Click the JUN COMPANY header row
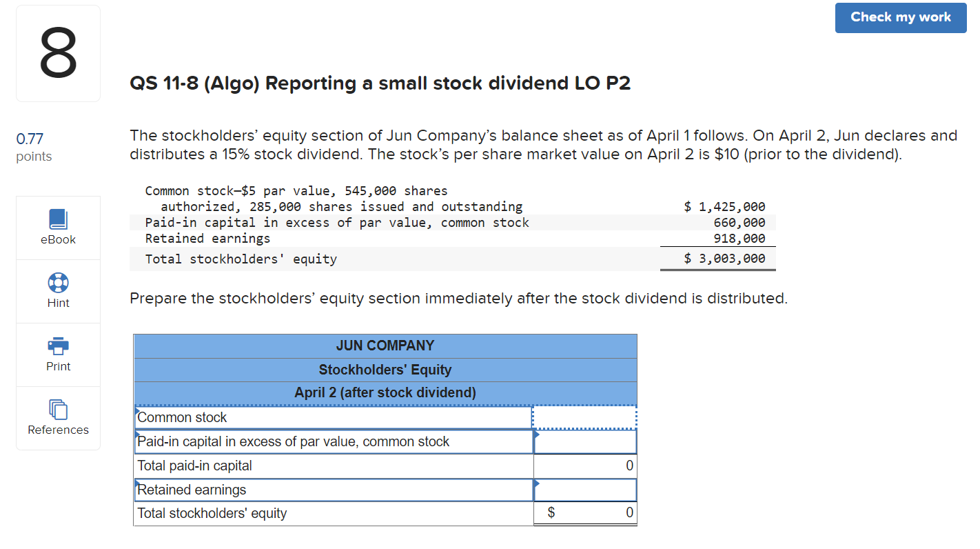Image resolution: width=980 pixels, height=549 pixels. 385,346
